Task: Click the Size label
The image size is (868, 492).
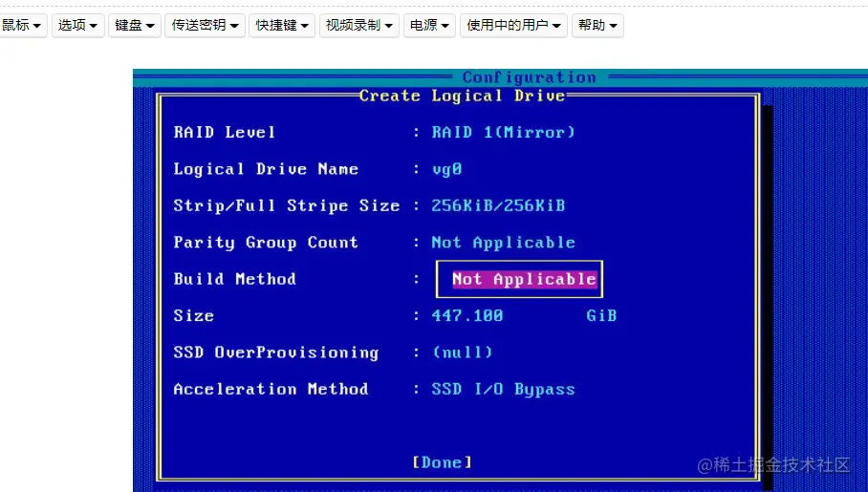Action: tap(194, 315)
